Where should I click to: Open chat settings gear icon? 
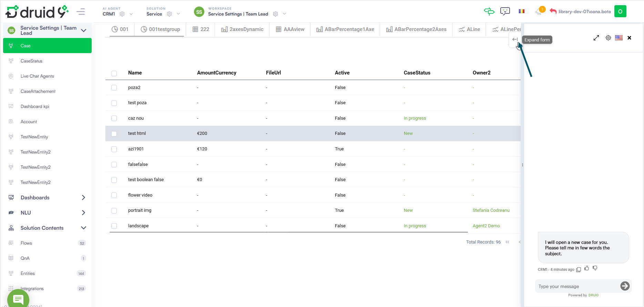pyautogui.click(x=608, y=38)
